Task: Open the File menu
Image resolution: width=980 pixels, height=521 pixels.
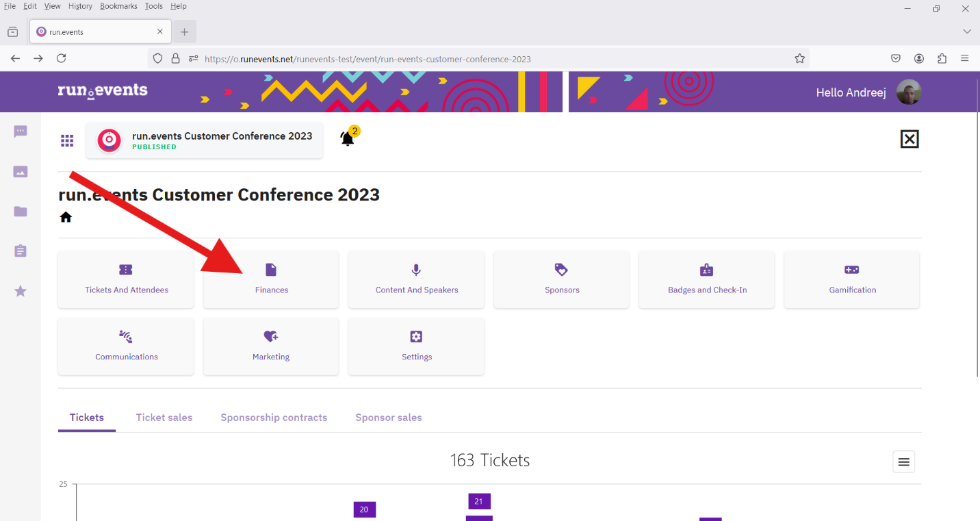Action: [10, 6]
